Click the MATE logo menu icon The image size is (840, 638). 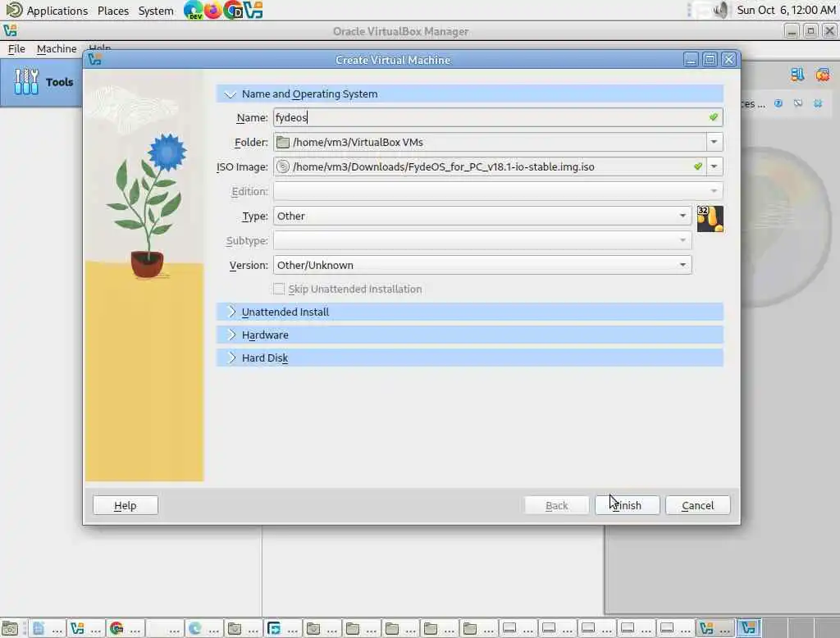[x=14, y=10]
